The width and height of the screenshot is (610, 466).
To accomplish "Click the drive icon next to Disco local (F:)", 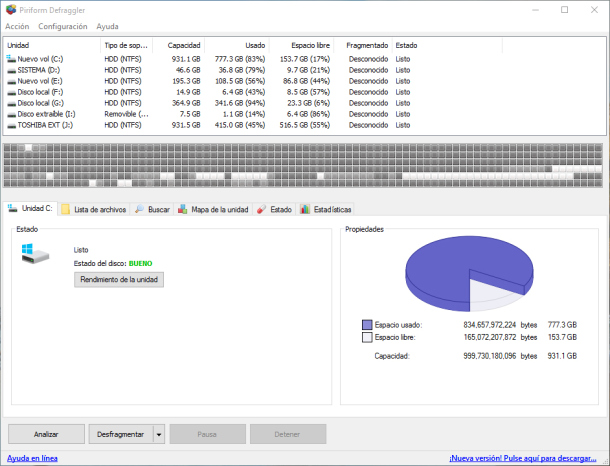I will (x=11, y=93).
